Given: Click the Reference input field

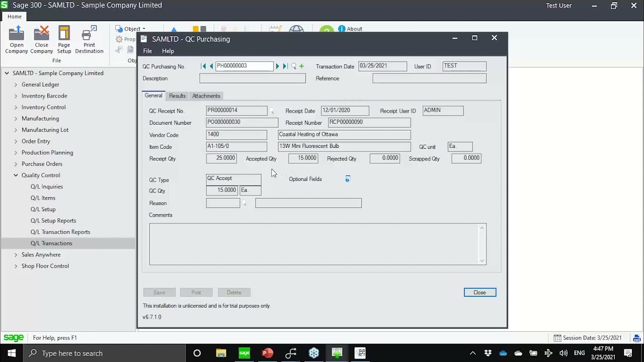Looking at the screenshot, I should click(430, 78).
